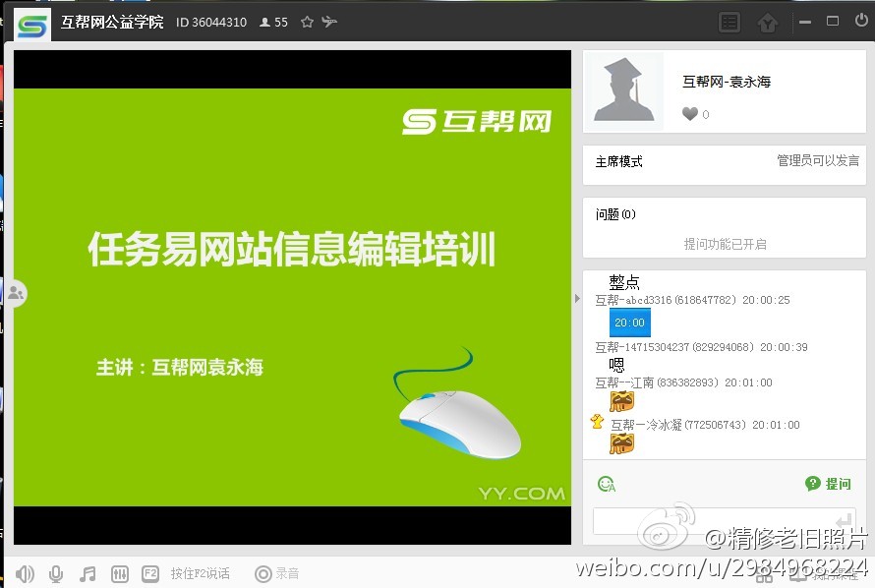Click the home icon in title bar
This screenshot has width=875, height=588.
coord(768,24)
